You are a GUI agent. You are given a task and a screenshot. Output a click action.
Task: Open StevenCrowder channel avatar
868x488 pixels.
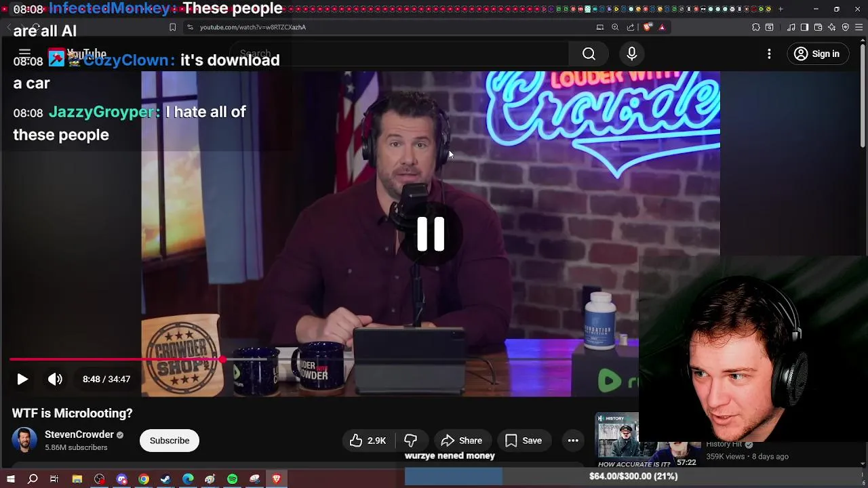pos(24,440)
